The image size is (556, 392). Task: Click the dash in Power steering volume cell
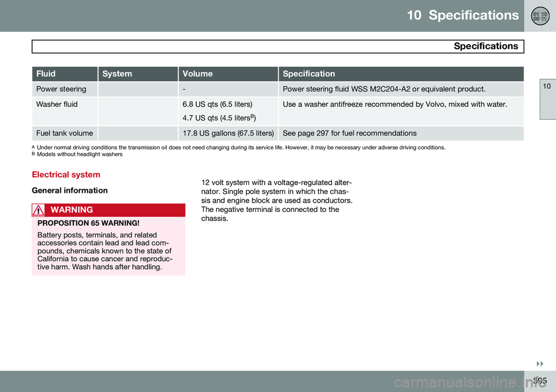click(184, 89)
